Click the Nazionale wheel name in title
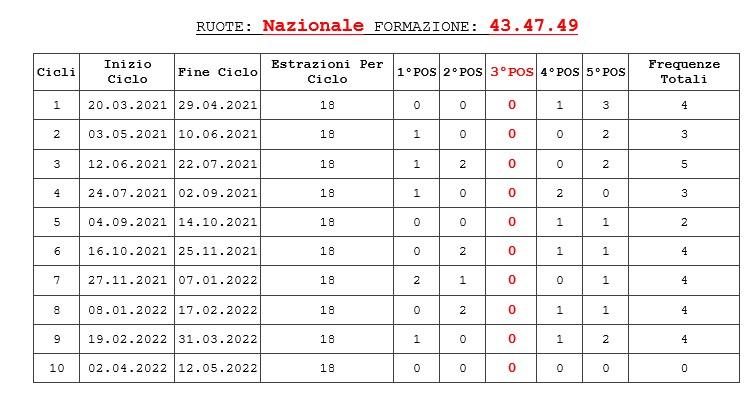The image size is (755, 403). (313, 26)
